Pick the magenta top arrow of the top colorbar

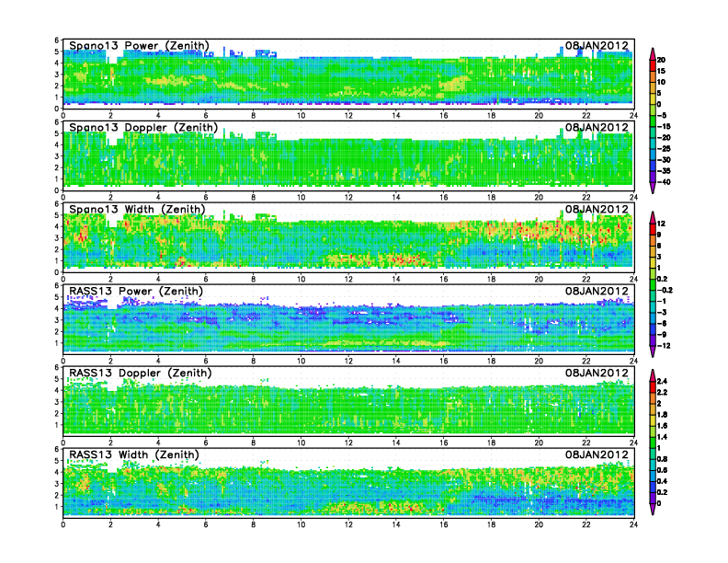653,54
